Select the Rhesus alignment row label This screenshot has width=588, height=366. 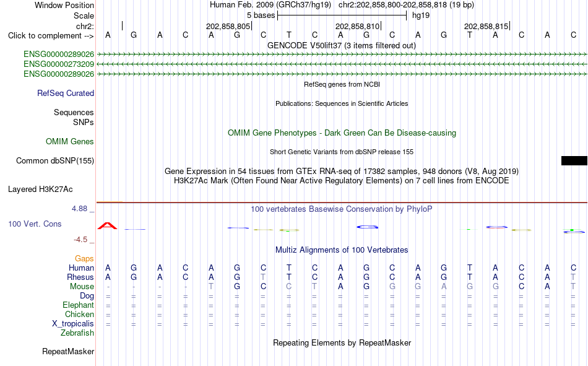(x=80, y=277)
